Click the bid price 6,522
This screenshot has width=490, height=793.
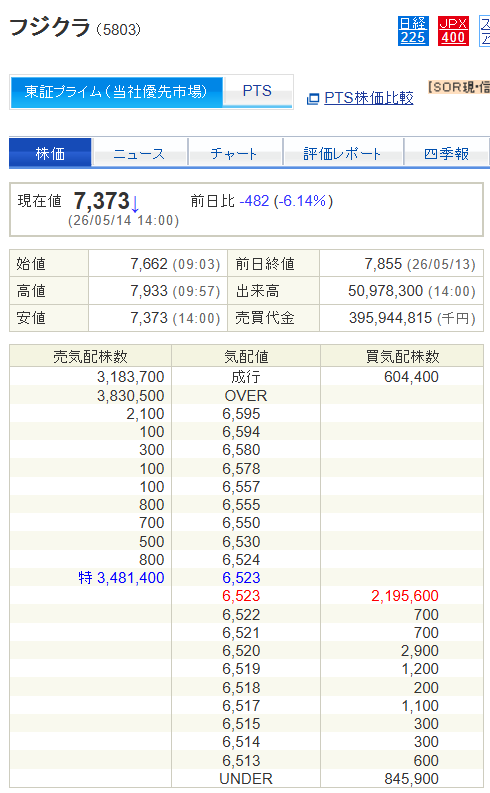pyautogui.click(x=241, y=614)
